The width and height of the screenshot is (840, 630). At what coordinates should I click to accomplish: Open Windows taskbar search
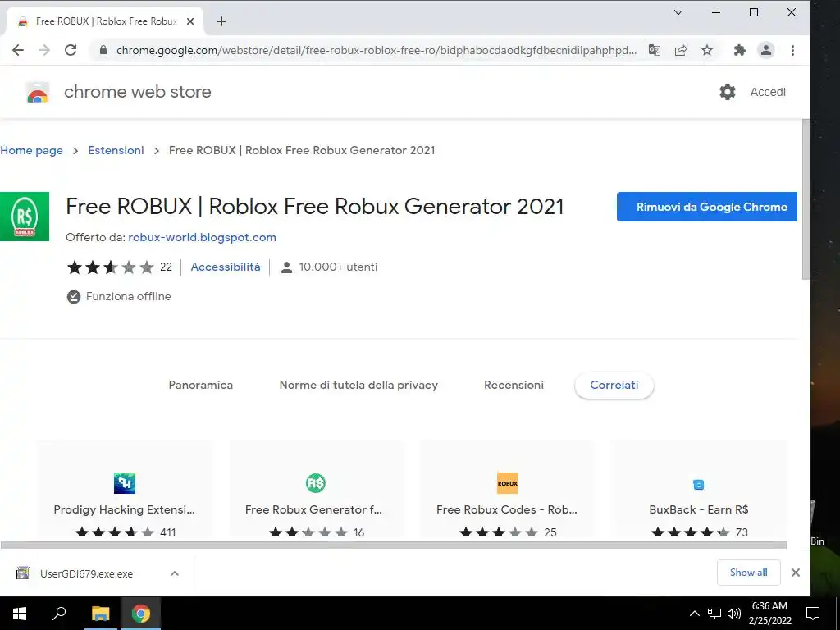(x=59, y=614)
